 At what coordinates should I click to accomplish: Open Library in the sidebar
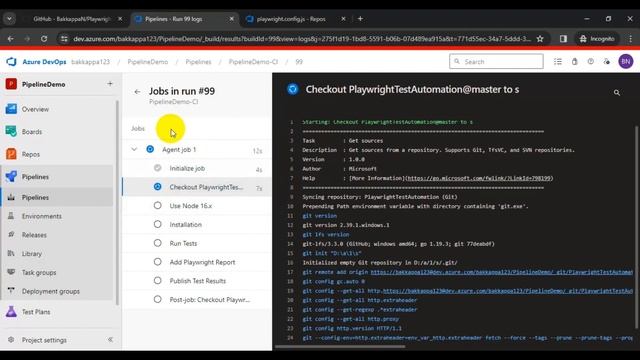point(32,253)
